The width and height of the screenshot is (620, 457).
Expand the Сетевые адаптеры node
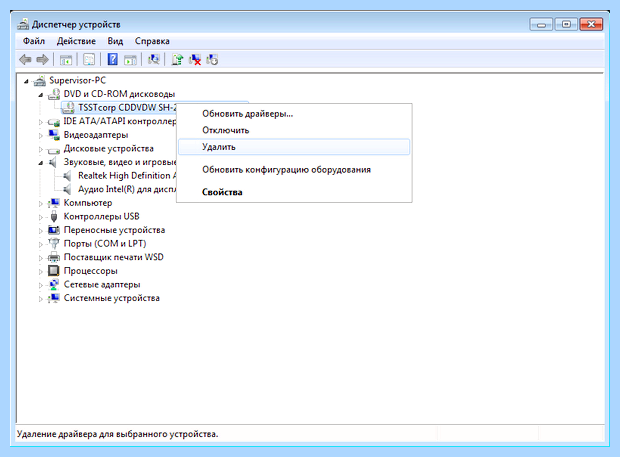41,285
